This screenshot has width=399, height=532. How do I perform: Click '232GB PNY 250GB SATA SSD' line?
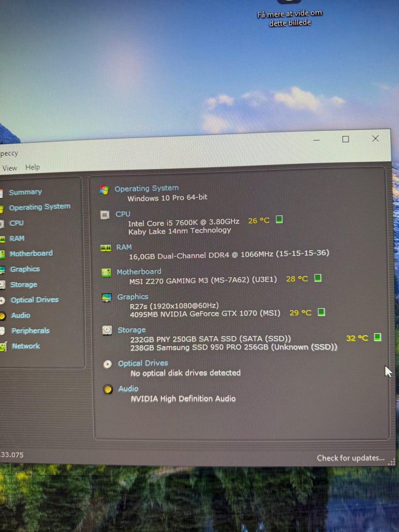pos(211,339)
